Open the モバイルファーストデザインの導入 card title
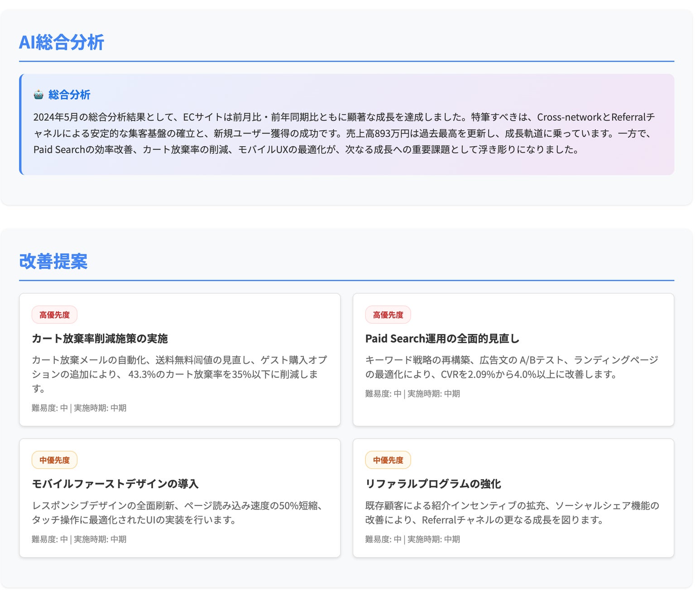 pyautogui.click(x=115, y=484)
